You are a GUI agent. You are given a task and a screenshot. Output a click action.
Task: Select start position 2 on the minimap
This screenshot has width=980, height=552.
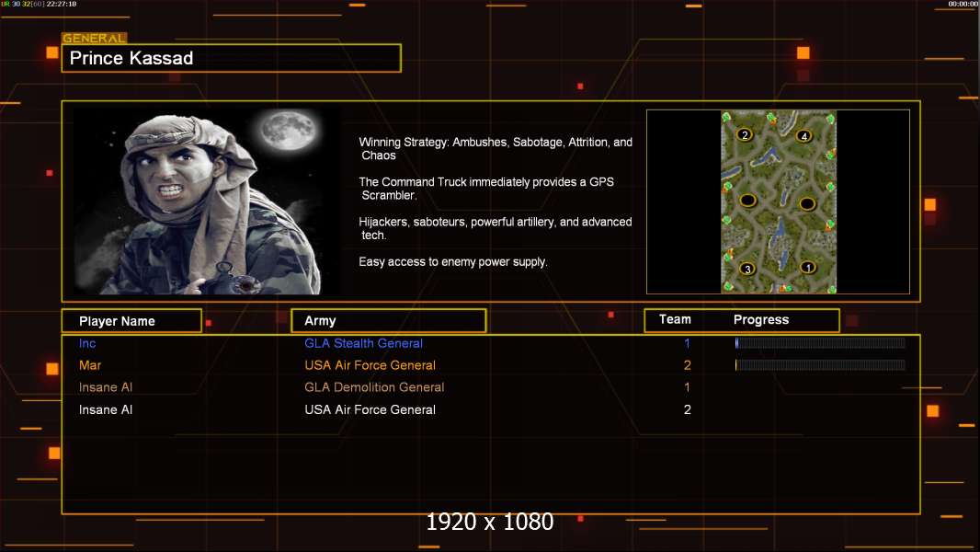[745, 134]
